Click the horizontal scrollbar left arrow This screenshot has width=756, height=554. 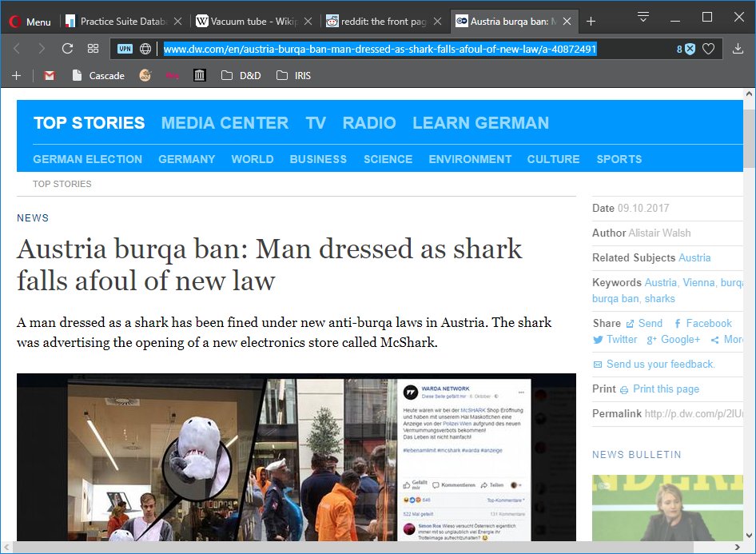tap(6, 548)
